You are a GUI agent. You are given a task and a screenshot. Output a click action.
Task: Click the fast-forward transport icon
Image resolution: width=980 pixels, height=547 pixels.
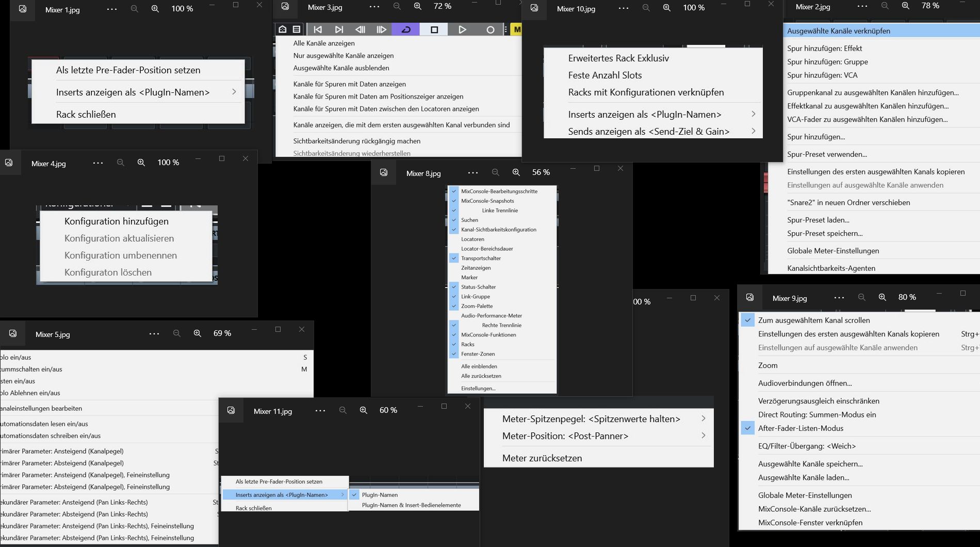pyautogui.click(x=381, y=30)
